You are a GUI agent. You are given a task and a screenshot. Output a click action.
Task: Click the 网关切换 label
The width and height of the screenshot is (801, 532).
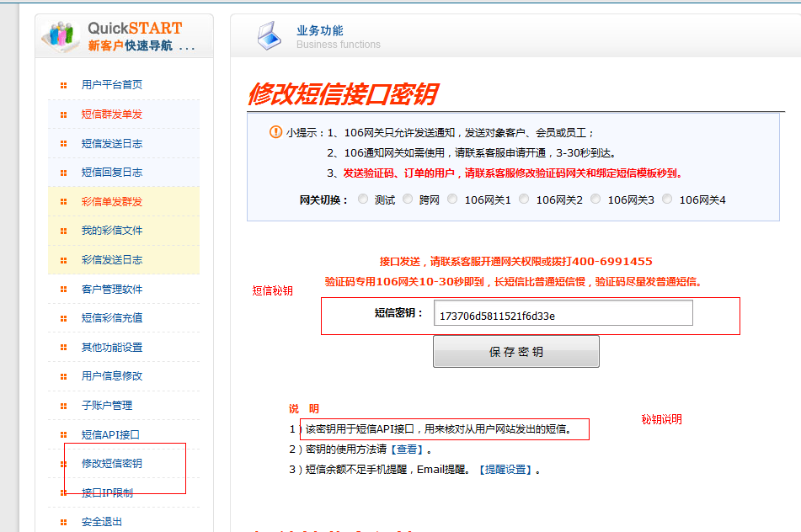coord(323,200)
